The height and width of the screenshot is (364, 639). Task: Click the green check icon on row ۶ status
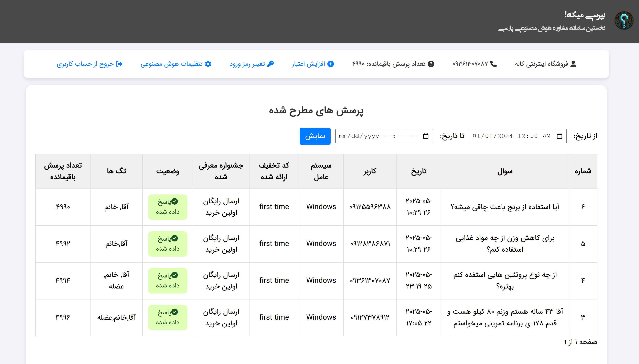(175, 201)
